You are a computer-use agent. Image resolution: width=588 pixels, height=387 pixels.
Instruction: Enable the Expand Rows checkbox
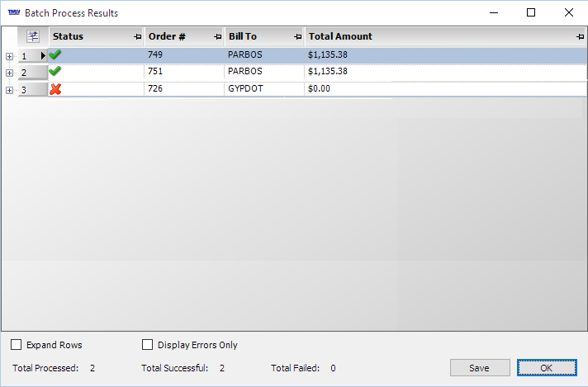point(17,345)
